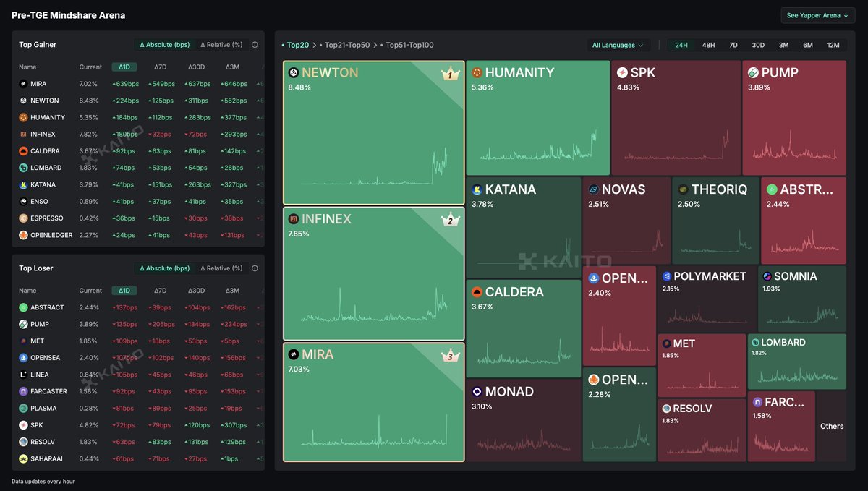
Task: Sort Top Loser by Δ7D column
Action: point(161,291)
